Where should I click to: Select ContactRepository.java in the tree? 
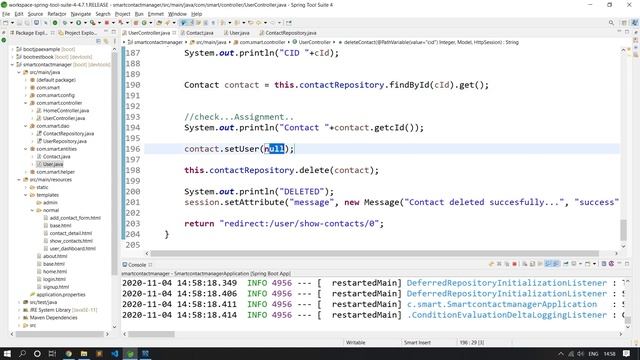pos(68,133)
